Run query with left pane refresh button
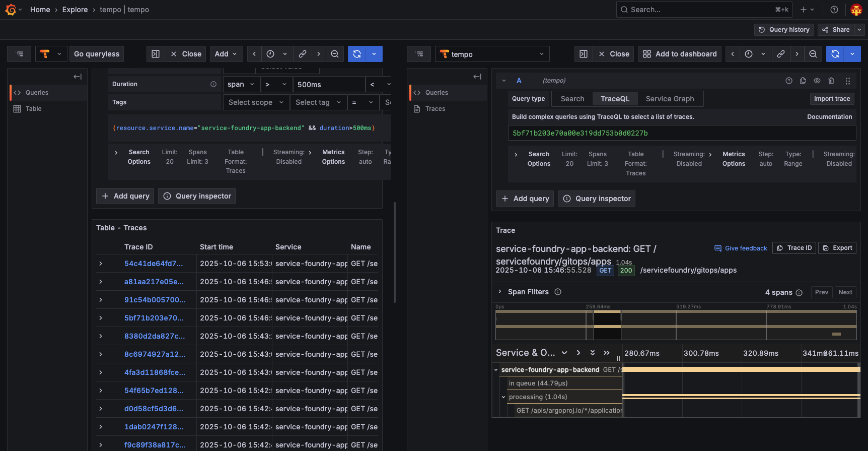The image size is (868, 451). point(357,54)
